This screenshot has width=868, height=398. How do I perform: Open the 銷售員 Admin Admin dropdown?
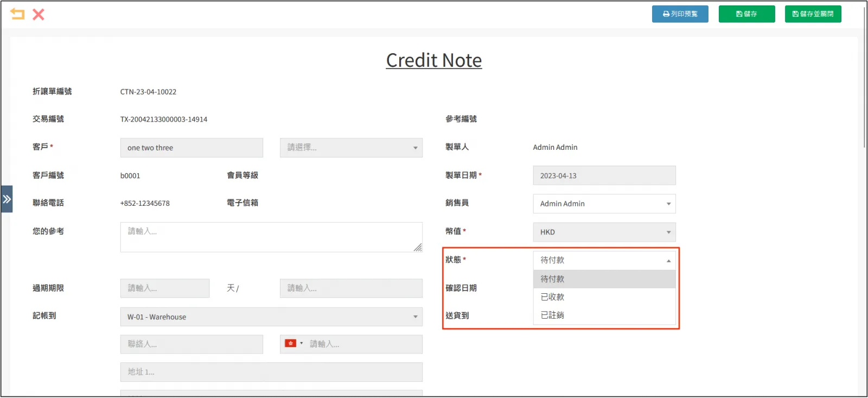[x=604, y=204]
